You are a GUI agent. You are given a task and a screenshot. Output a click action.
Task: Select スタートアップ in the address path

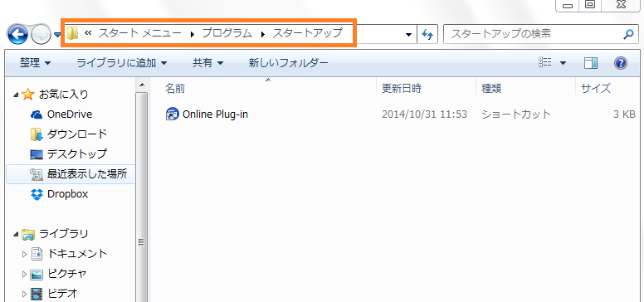tap(307, 33)
